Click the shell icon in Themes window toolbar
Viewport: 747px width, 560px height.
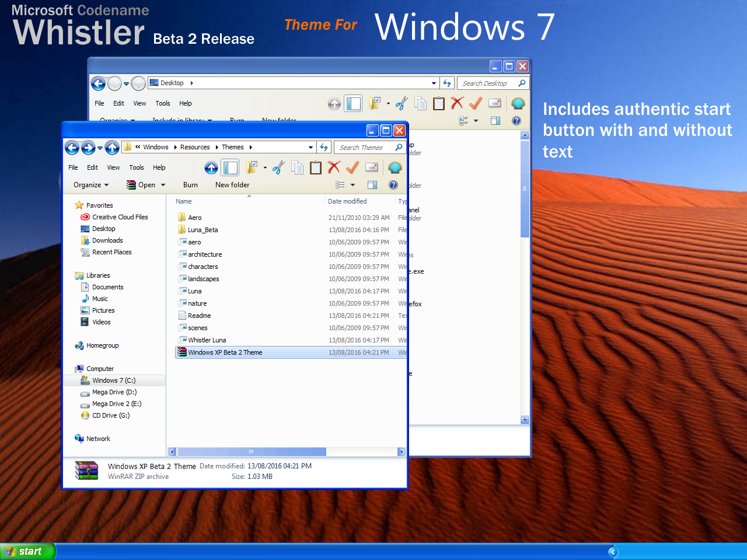click(x=395, y=167)
